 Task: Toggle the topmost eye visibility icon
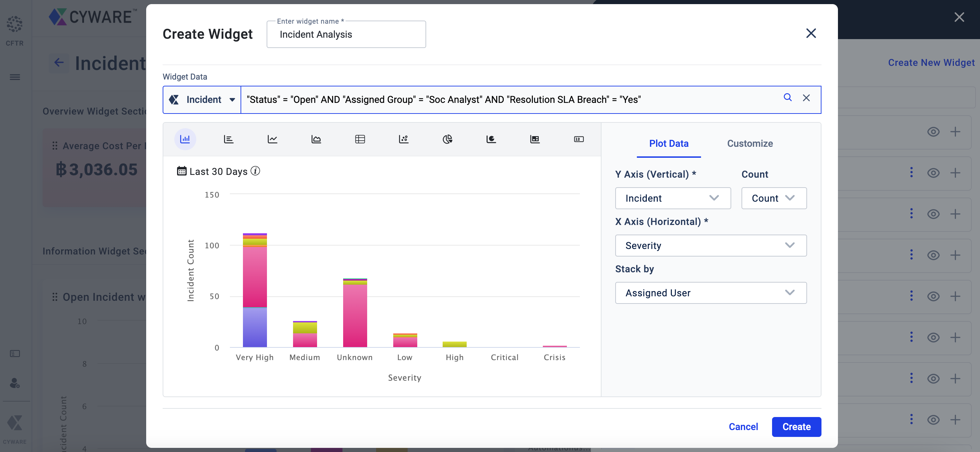tap(933, 132)
